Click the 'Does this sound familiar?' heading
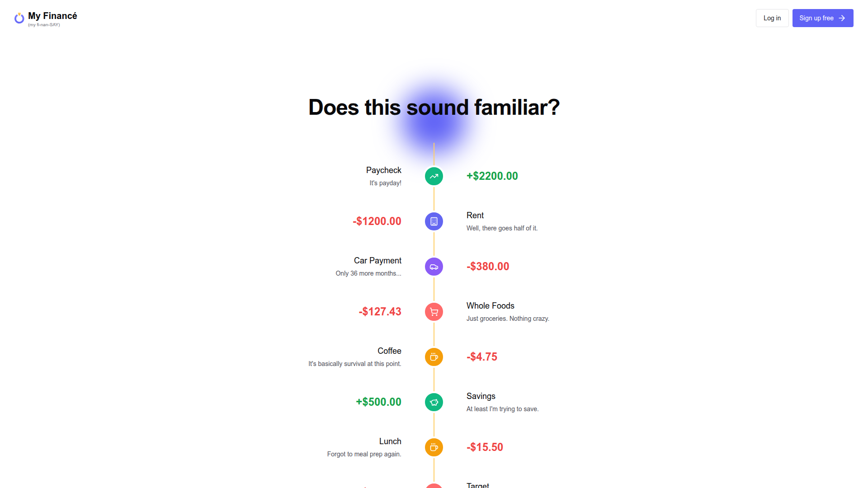This screenshot has width=868, height=488. point(434,108)
